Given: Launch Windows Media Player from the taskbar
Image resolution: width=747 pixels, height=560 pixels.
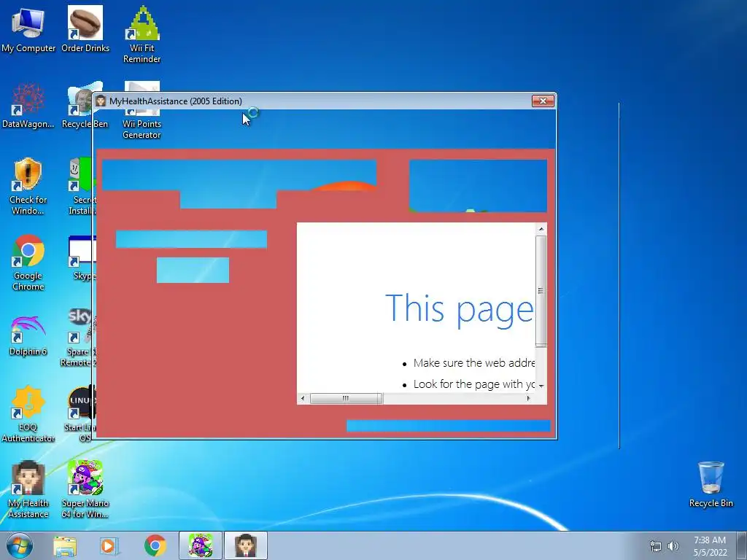Looking at the screenshot, I should 109,546.
